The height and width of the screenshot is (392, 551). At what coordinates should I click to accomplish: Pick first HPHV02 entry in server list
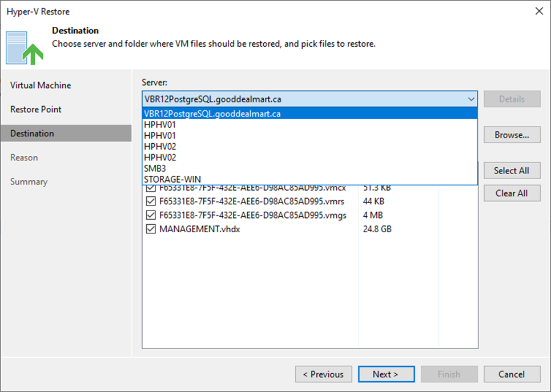click(x=309, y=147)
